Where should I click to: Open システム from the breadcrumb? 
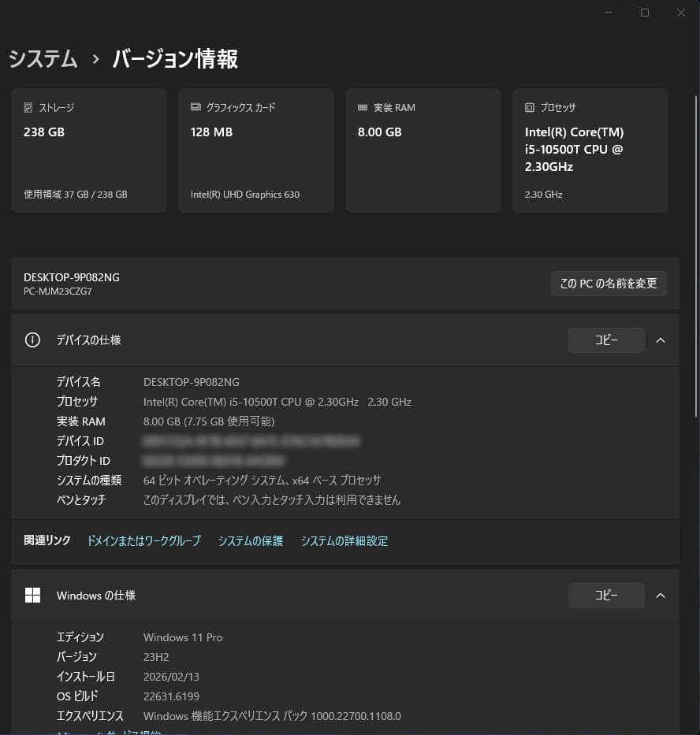(42, 59)
